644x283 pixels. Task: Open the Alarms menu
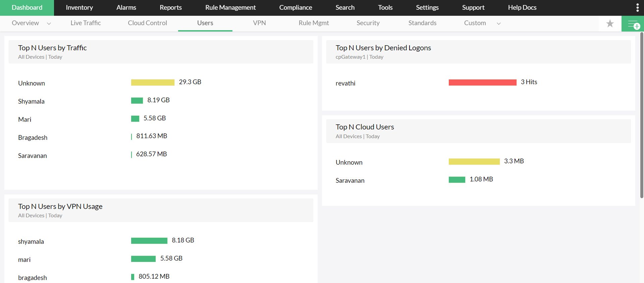point(126,8)
